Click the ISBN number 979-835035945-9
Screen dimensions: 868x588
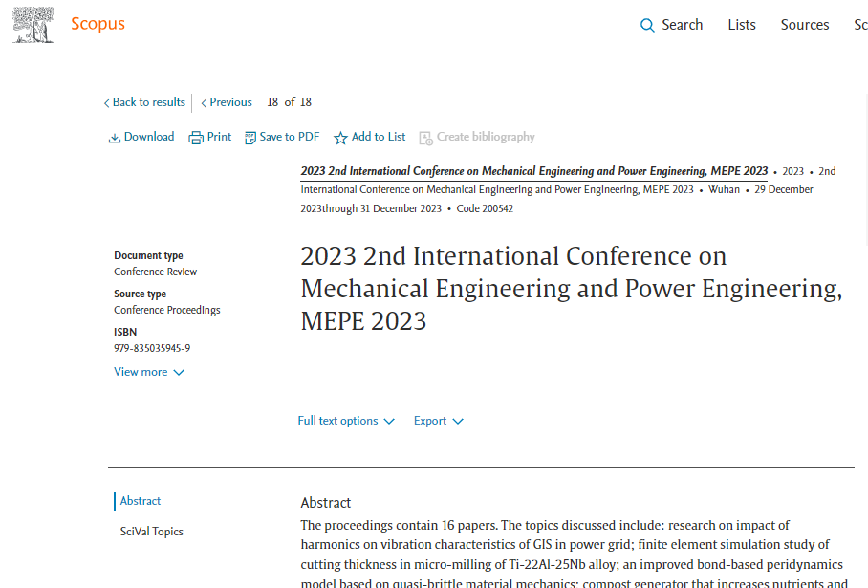[x=152, y=349]
